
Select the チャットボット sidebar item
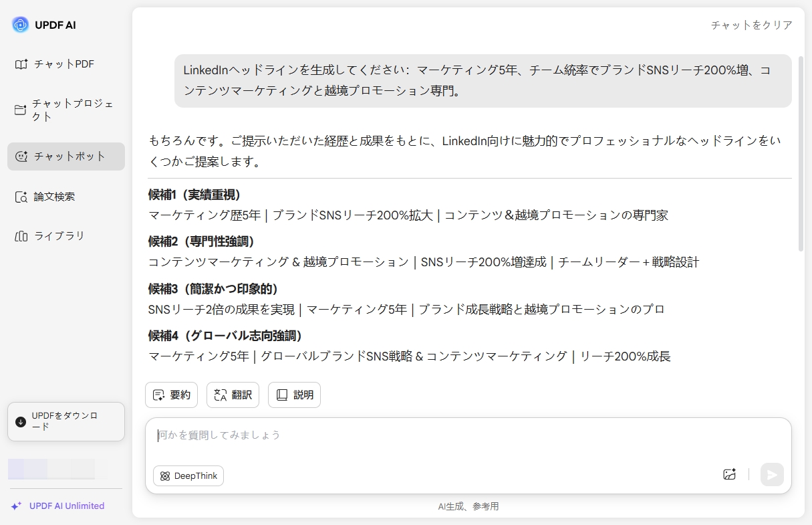[66, 156]
